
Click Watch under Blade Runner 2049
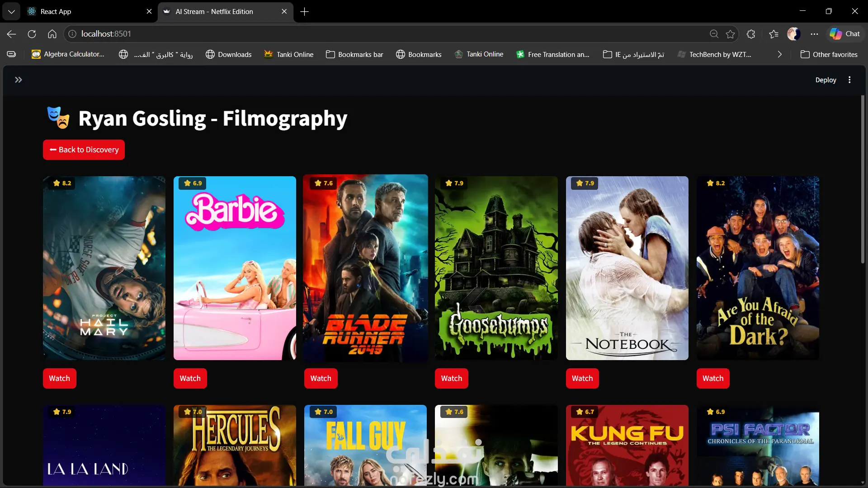click(x=321, y=378)
